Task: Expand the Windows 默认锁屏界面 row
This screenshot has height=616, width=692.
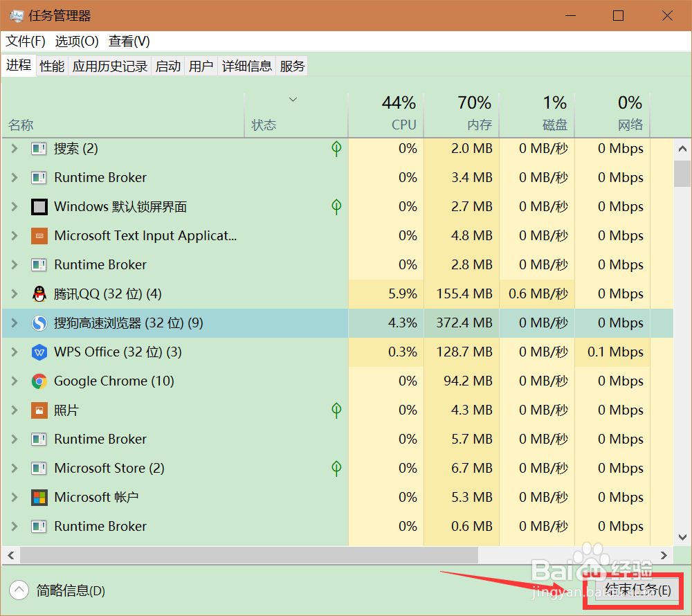Action: coord(15,207)
